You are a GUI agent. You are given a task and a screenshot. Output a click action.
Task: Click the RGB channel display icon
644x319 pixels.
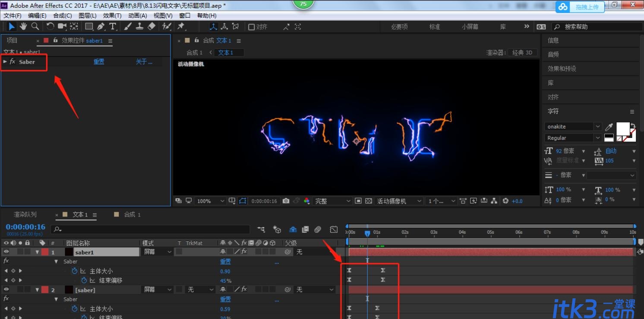click(307, 201)
